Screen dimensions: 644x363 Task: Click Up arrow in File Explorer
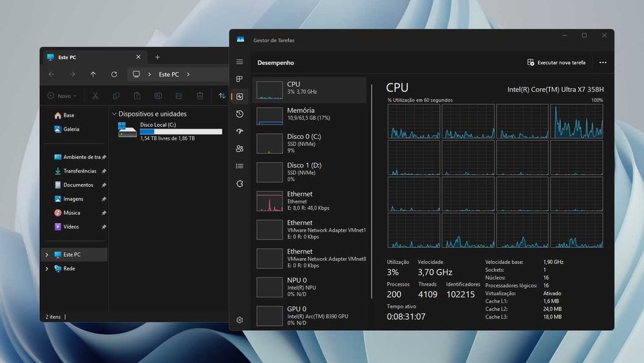(x=93, y=74)
